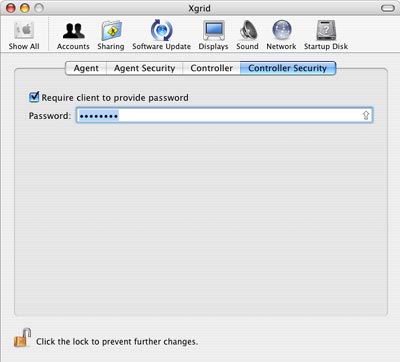Click the toolbar toggle pill button

tap(388, 8)
